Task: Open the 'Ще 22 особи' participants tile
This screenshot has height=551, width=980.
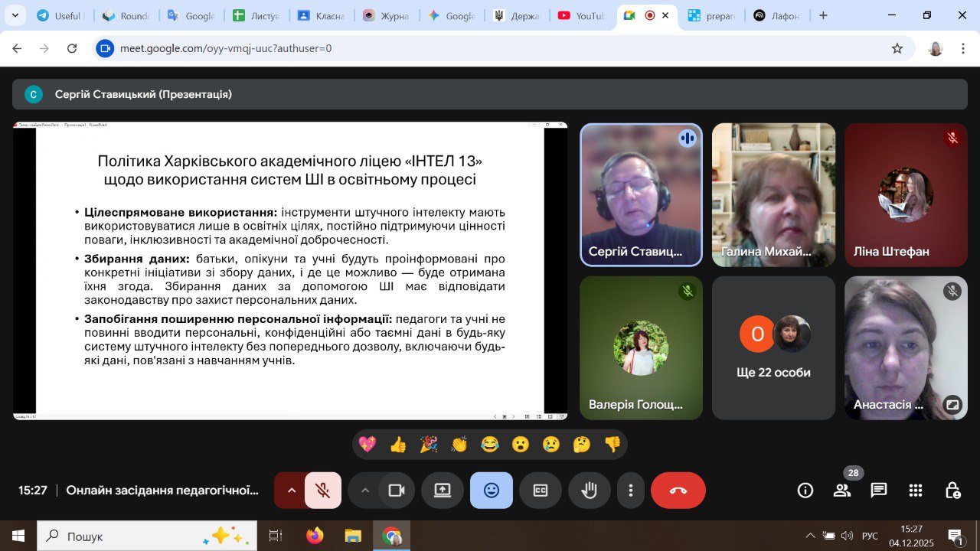Action: [x=773, y=348]
